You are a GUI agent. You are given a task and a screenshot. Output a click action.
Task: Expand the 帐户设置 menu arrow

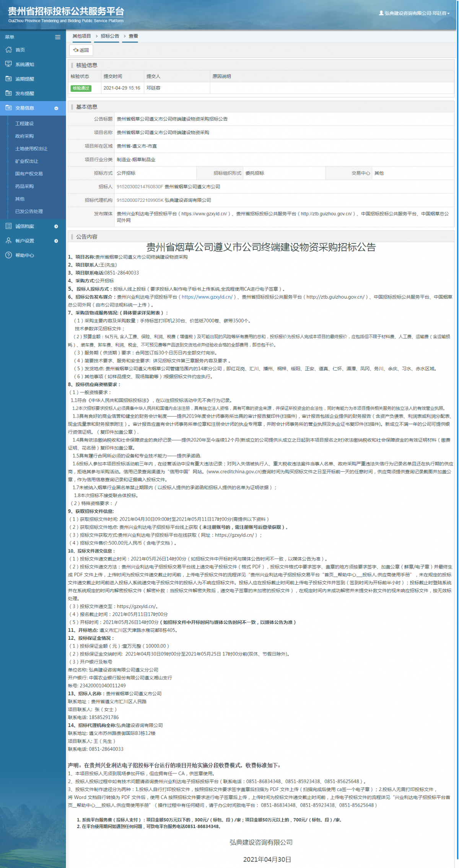(56, 241)
